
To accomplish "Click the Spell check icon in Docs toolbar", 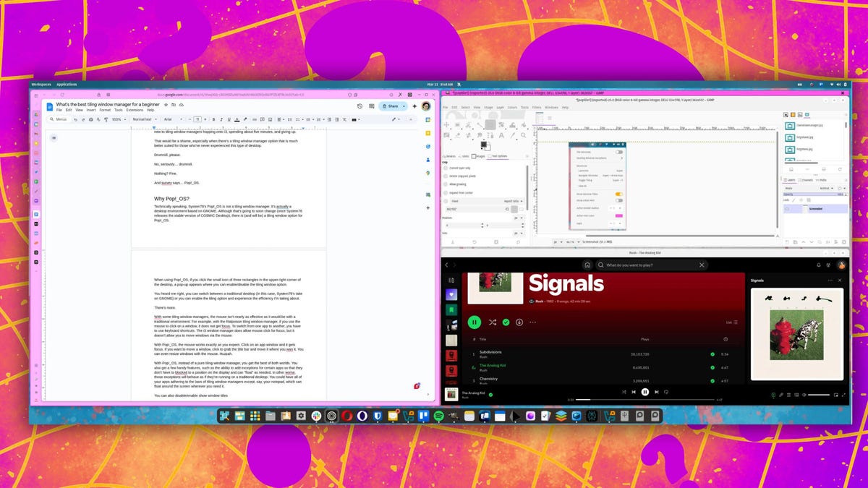I will point(98,119).
